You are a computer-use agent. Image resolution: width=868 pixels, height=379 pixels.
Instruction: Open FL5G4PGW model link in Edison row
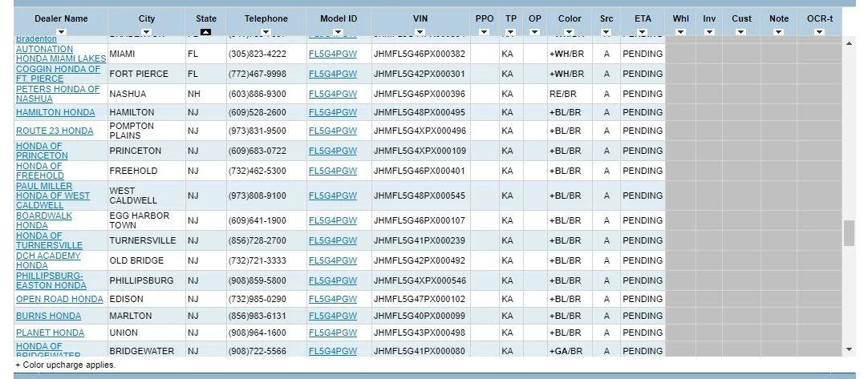(333, 299)
